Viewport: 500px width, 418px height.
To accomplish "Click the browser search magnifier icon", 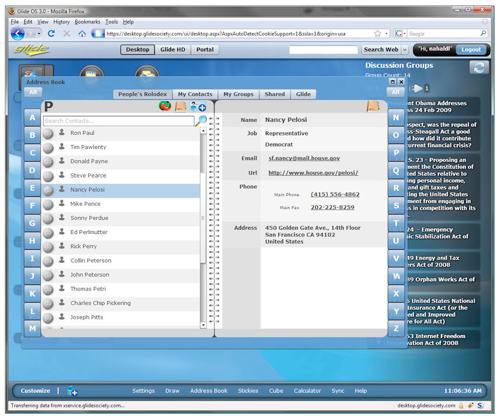I will [x=483, y=34].
